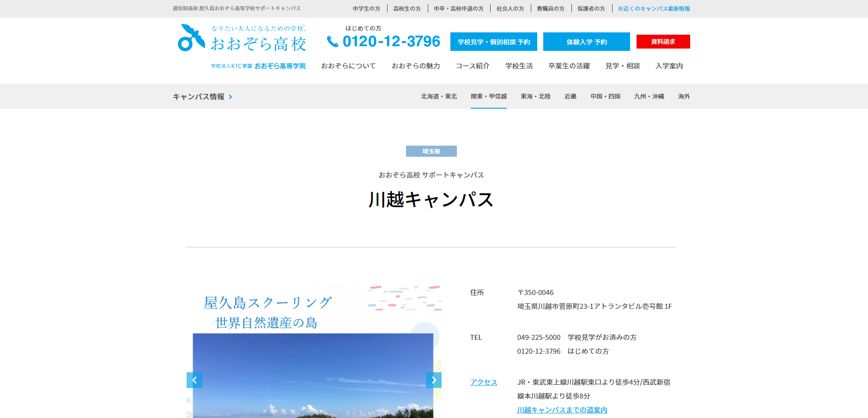Image resolution: width=868 pixels, height=418 pixels.
Task: Click the phone icon beside 0120-12-3796
Action: point(333,42)
